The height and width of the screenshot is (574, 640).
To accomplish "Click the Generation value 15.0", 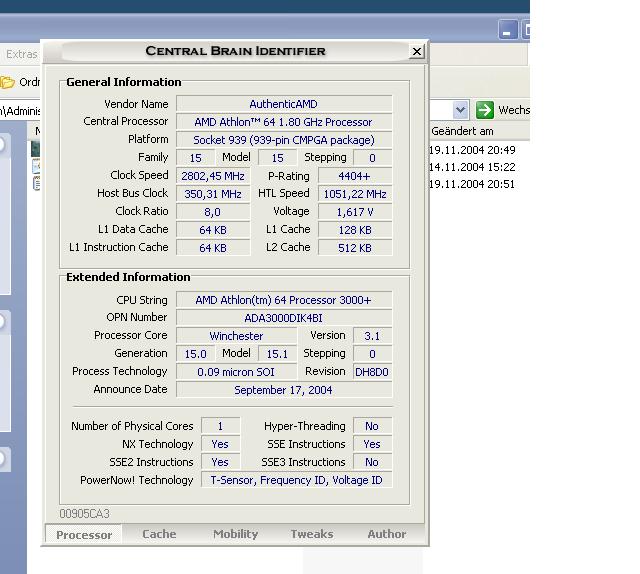I will click(196, 354).
